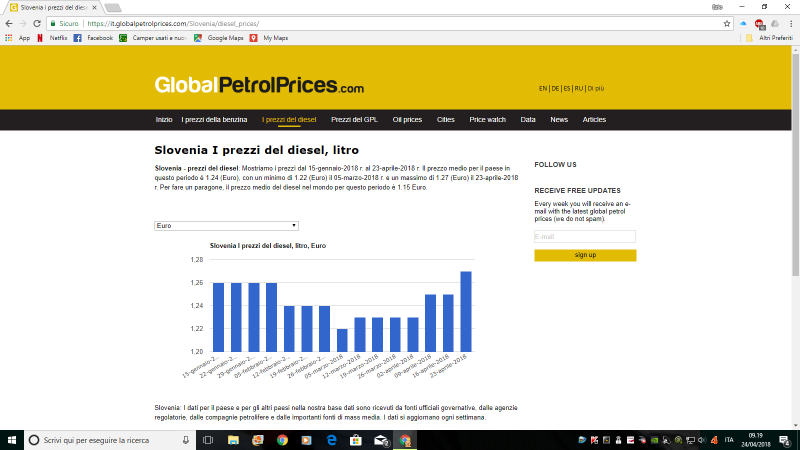Open I prezzi della benzina page
This screenshot has height=450, width=800.
pos(214,119)
